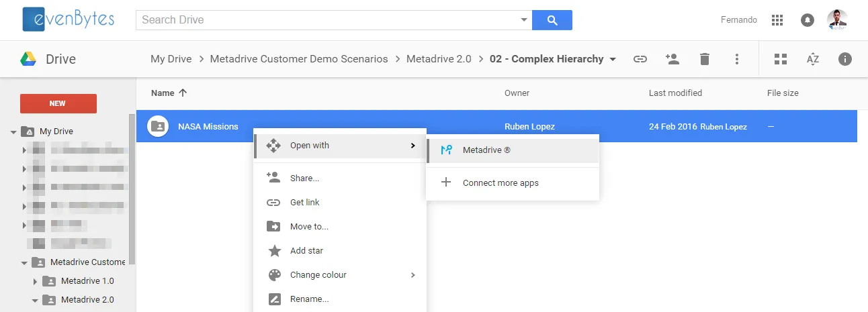Show the view details info icon
The width and height of the screenshot is (868, 312).
pos(845,59)
